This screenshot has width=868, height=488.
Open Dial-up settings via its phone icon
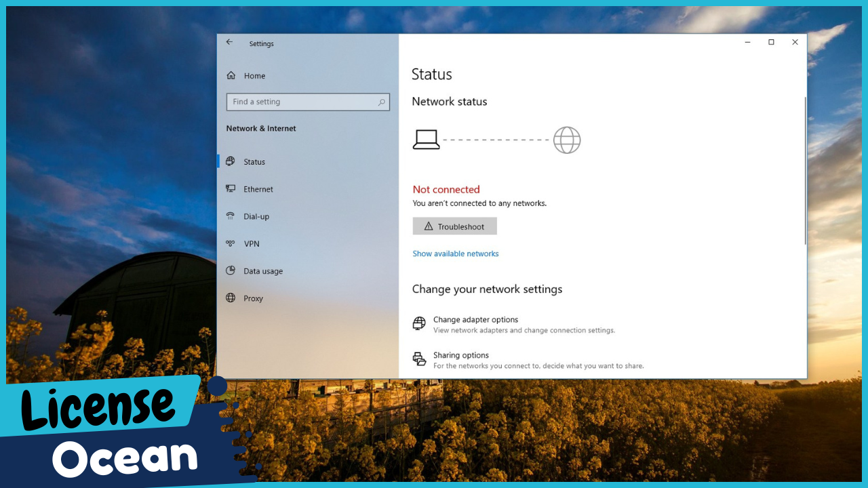pyautogui.click(x=231, y=216)
